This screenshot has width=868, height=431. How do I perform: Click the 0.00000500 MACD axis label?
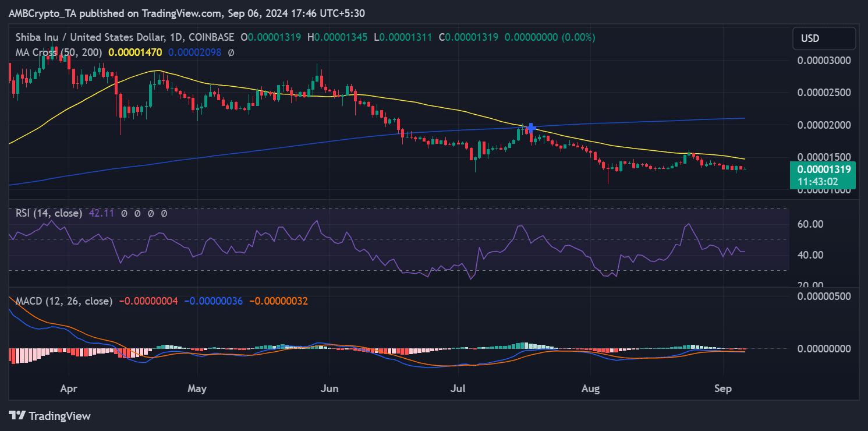click(824, 295)
